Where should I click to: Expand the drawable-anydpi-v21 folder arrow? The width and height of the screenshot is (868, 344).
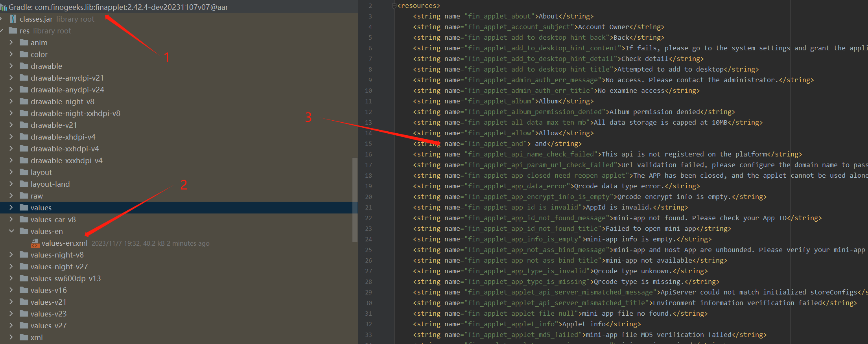click(x=11, y=78)
